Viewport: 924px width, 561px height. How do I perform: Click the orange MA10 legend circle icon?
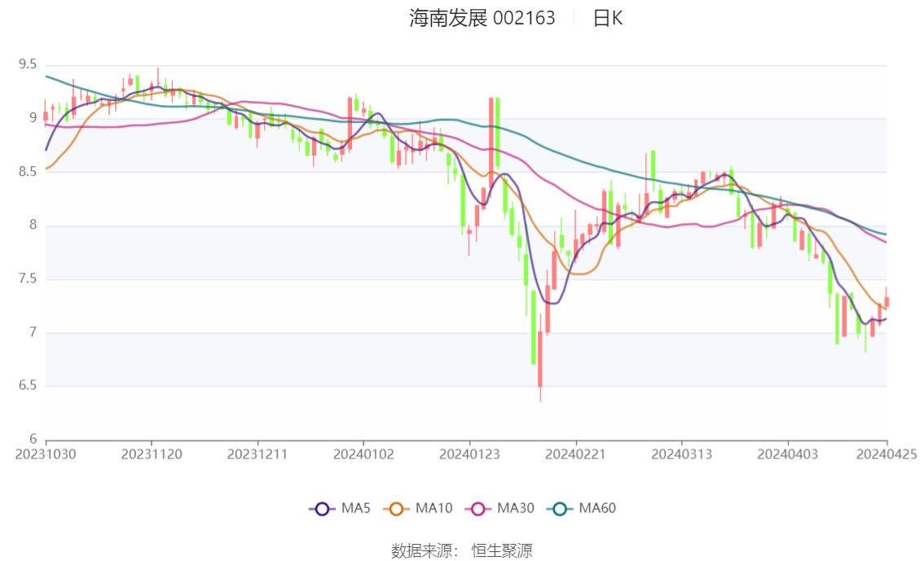[396, 509]
